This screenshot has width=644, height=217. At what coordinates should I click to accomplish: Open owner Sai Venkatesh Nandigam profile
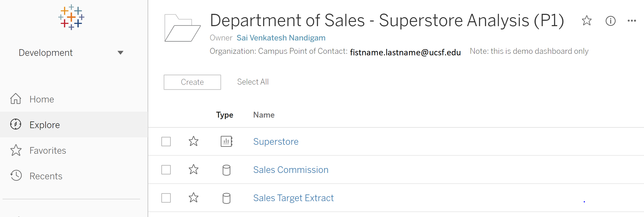click(x=281, y=38)
